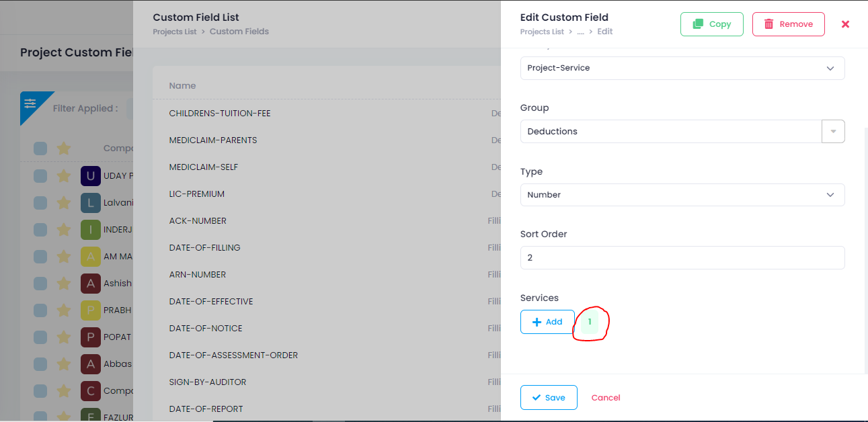Click the 'A' avatar for Ashish

point(91,284)
